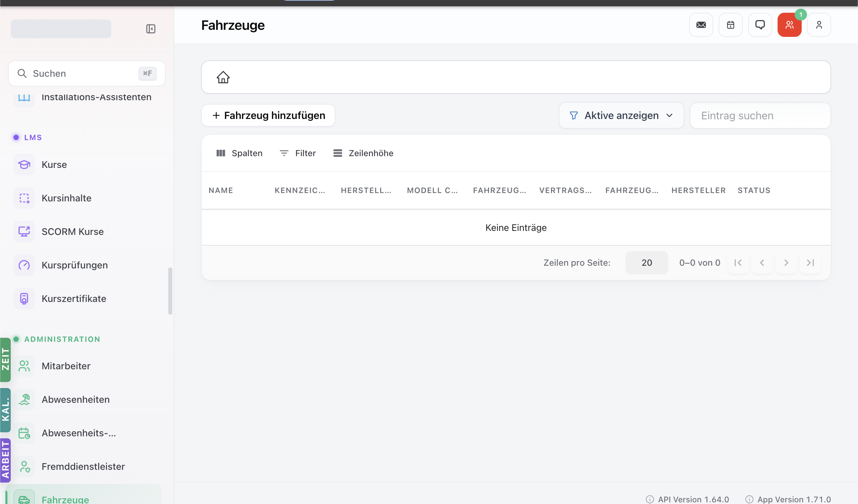Open the user profile icon

point(819,25)
